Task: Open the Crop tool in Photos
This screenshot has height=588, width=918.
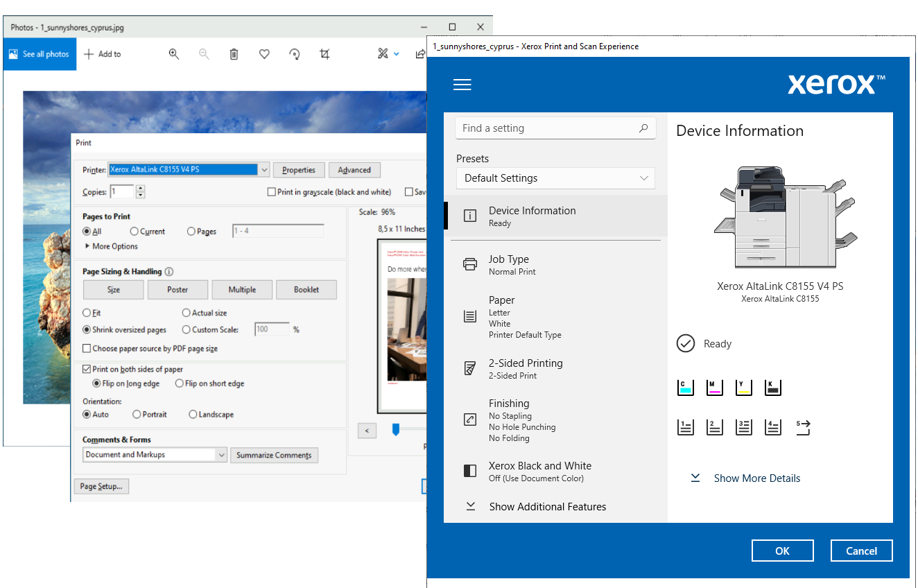Action: tap(324, 54)
